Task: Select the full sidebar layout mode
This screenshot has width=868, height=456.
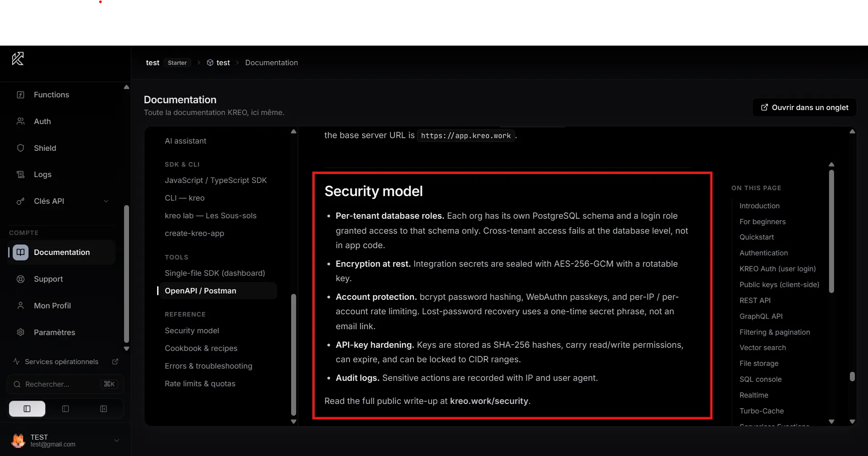Action: point(27,409)
